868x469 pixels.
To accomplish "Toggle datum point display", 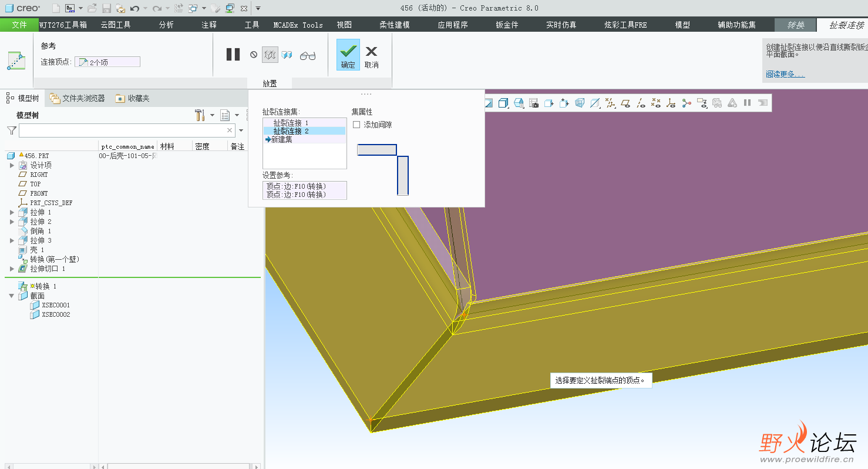I will click(656, 103).
